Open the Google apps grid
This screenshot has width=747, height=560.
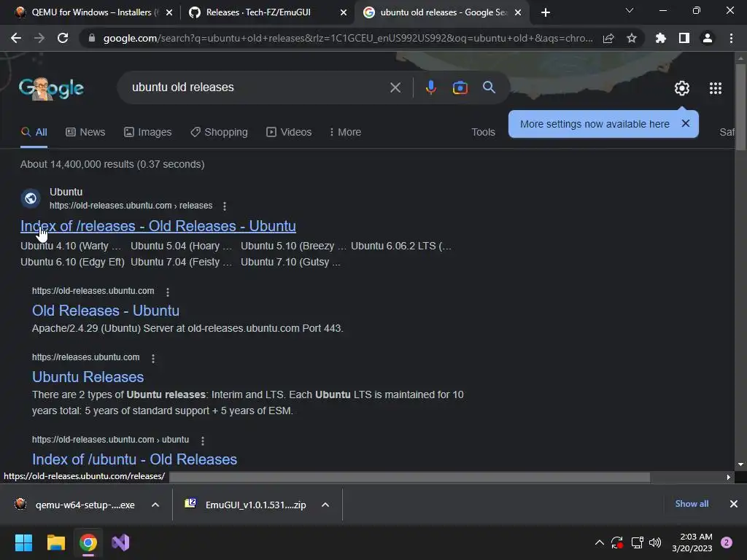716,88
